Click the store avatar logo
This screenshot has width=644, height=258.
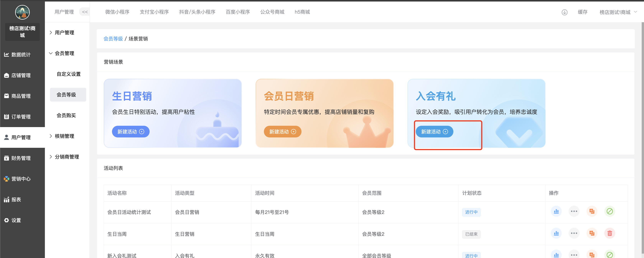pos(22,12)
